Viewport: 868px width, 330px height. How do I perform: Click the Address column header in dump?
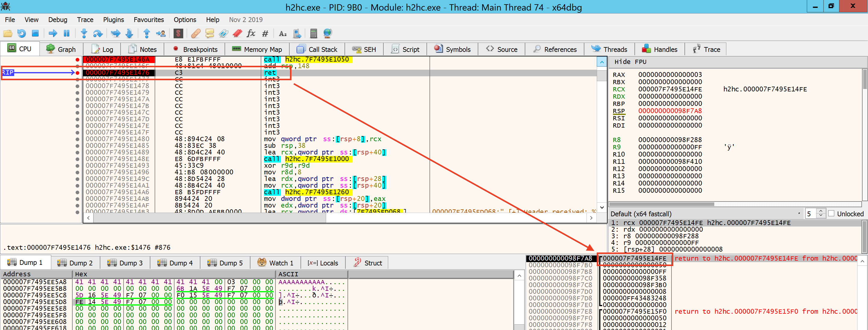pos(36,274)
